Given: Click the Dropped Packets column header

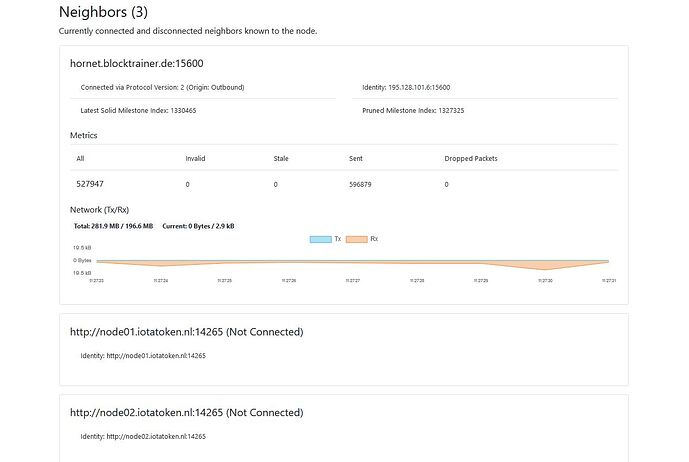Looking at the screenshot, I should (x=471, y=159).
